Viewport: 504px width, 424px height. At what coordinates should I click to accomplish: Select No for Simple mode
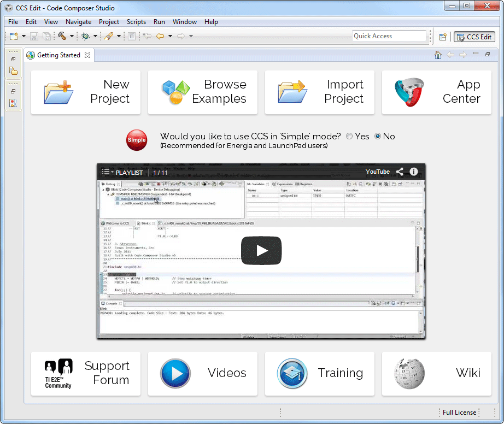tap(377, 137)
